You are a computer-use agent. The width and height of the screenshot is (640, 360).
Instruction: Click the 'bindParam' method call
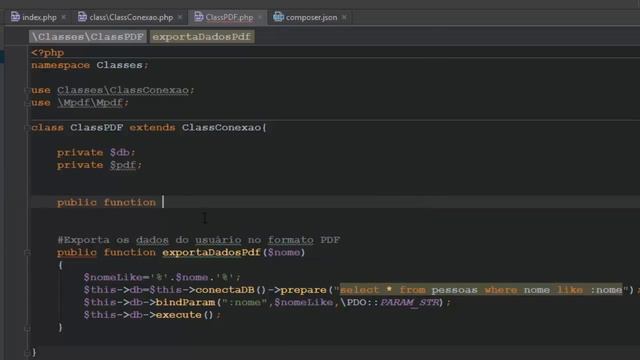click(x=185, y=302)
